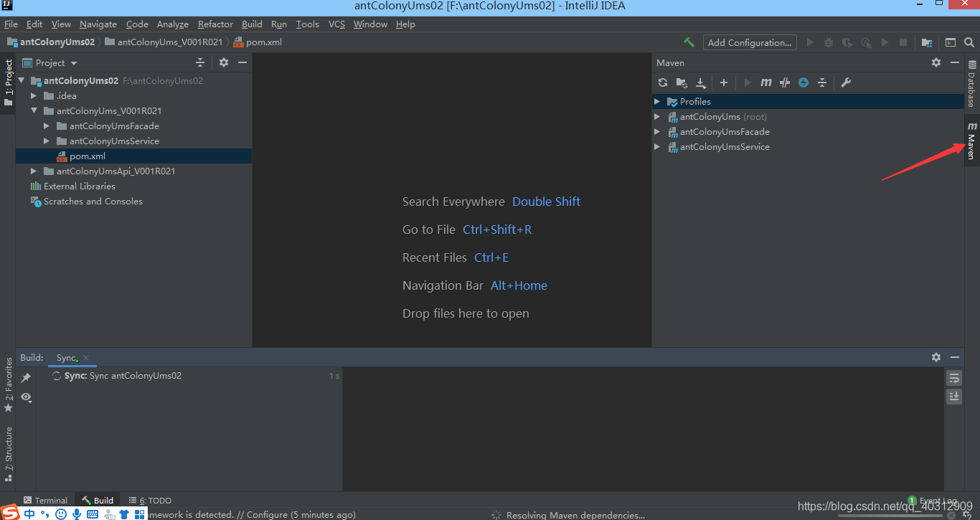Click scroll to end icon in build output
The image size is (980, 520).
coord(953,396)
